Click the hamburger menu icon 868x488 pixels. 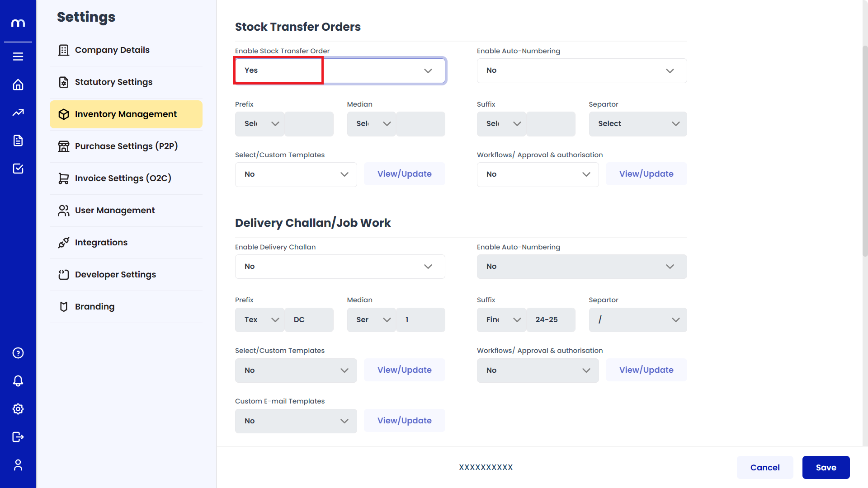coord(18,56)
